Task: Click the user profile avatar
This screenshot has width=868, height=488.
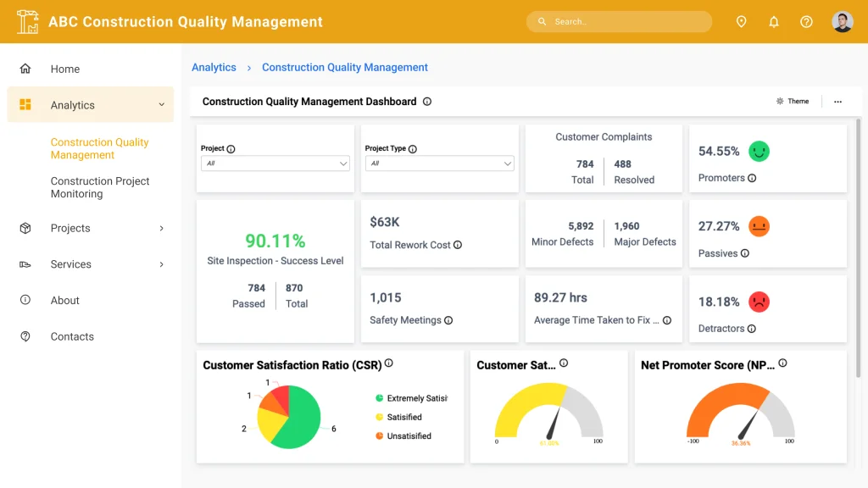Action: point(842,21)
